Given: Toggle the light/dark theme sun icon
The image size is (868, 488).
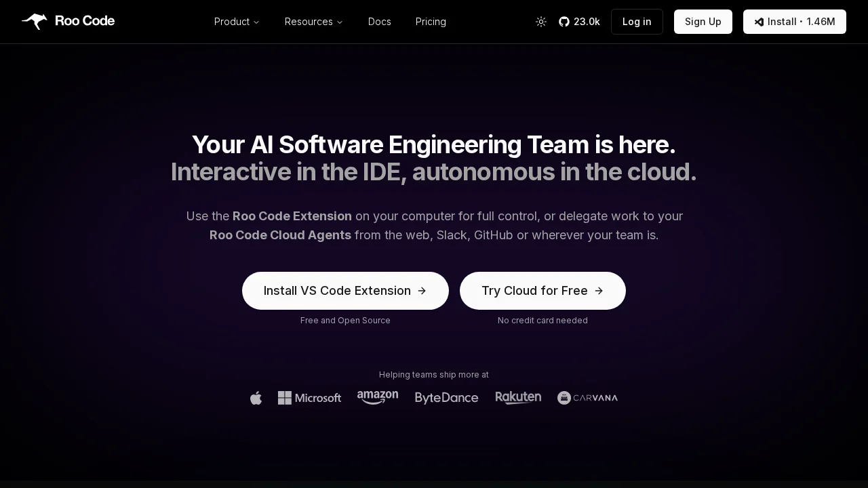Looking at the screenshot, I should [541, 22].
